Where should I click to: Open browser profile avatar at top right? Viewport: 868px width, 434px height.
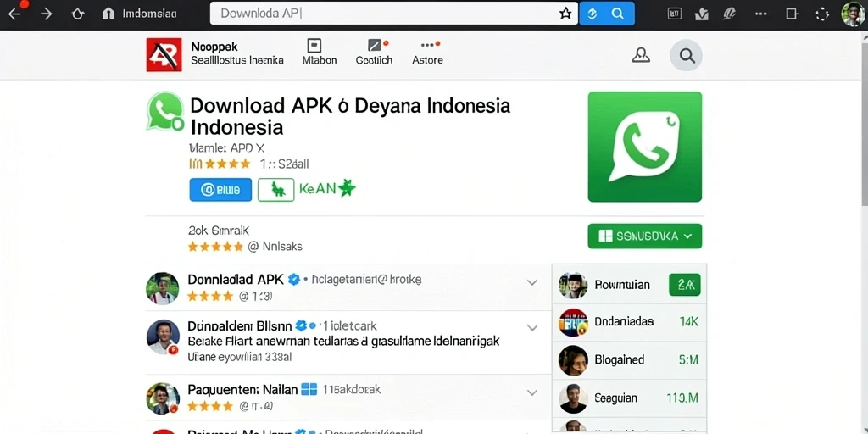[853, 14]
